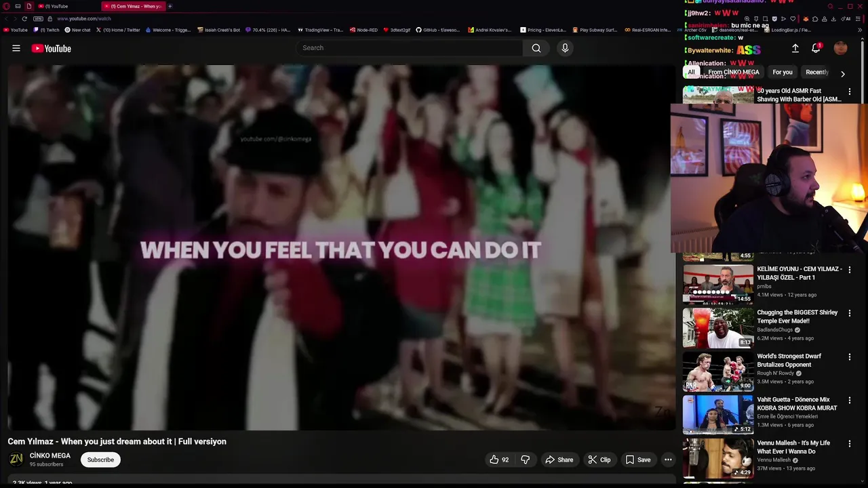Click the Share button
Viewport: 868px width, 488px height.
click(559, 460)
